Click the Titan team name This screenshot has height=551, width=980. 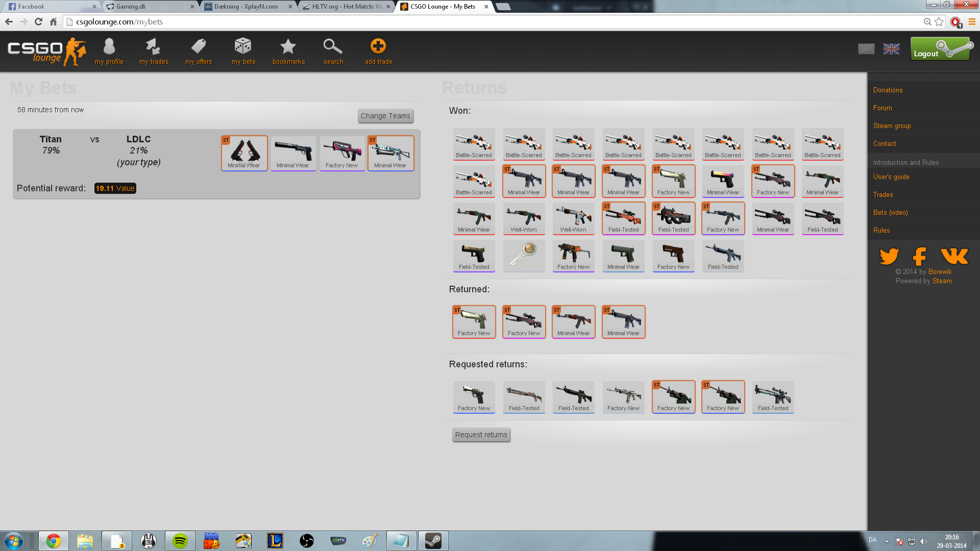coord(51,139)
